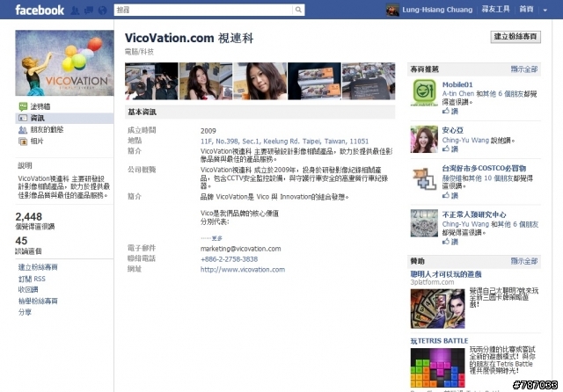The image size is (563, 392).
Task: Open friend requests icon in top bar
Action: pyautogui.click(x=75, y=10)
